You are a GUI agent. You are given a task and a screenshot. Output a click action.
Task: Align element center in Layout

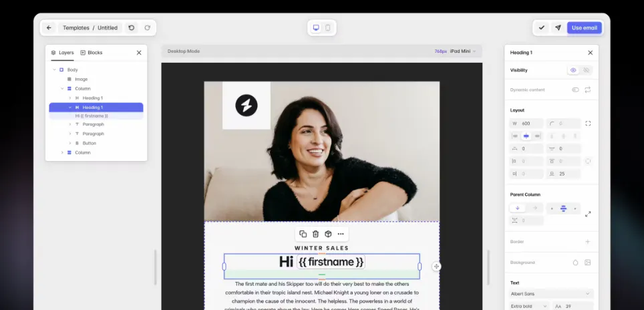[x=526, y=136]
